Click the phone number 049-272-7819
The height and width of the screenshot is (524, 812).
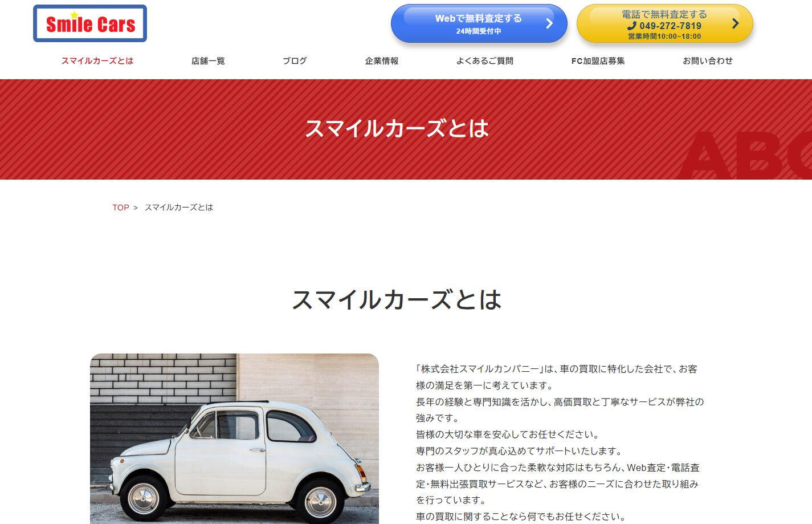click(x=671, y=26)
